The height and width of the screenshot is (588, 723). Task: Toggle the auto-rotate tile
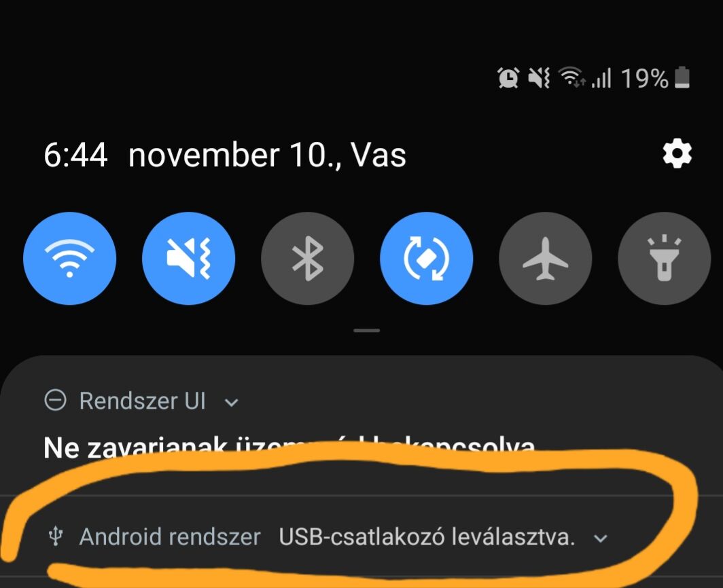[x=427, y=258]
